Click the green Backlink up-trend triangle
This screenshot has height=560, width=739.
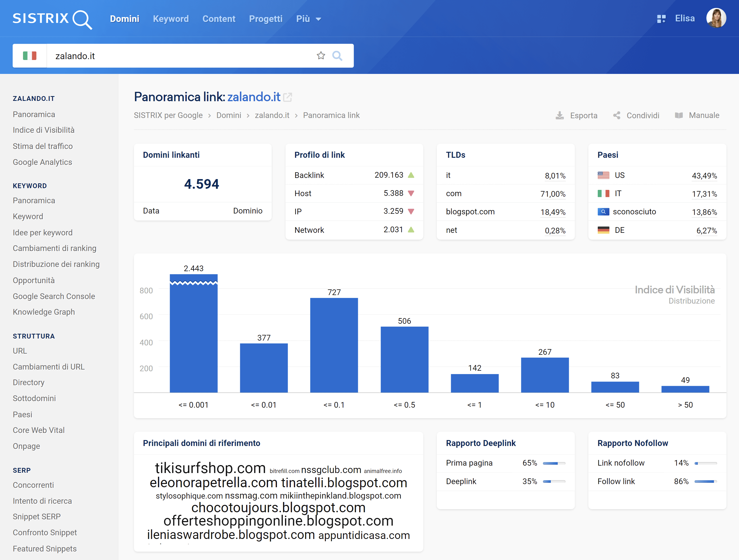(x=411, y=175)
